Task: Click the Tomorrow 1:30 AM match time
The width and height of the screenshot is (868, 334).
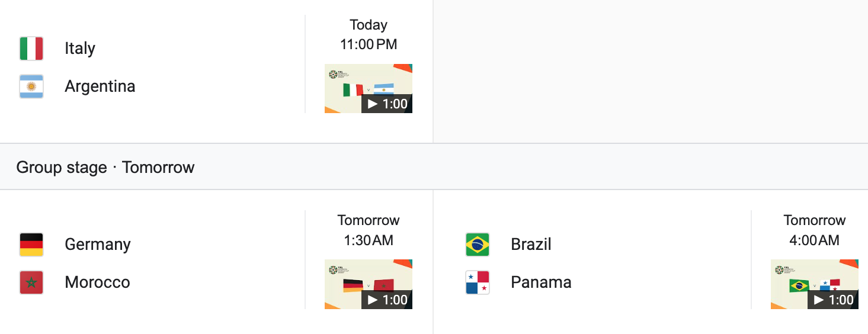Action: 369,230
